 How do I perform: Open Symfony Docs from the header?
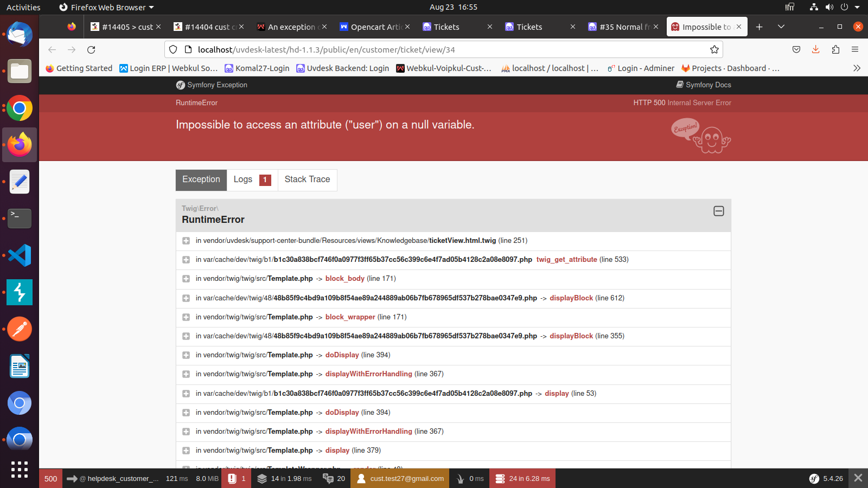point(704,85)
